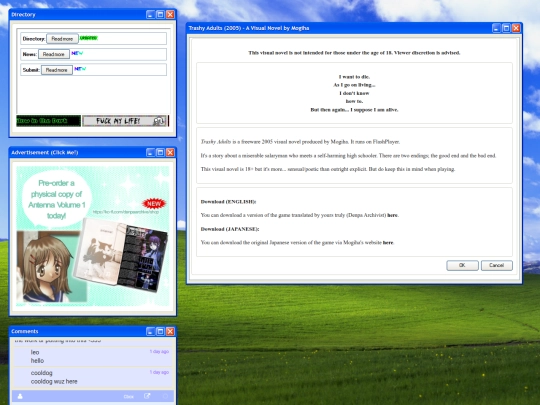Click OK in Trashy Adults window

point(462,265)
